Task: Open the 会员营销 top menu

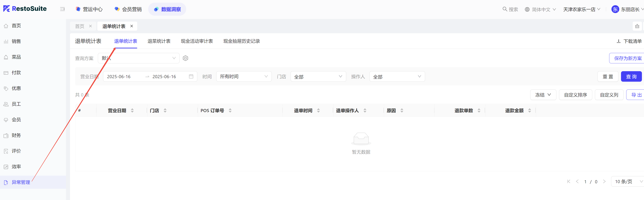Action: click(x=128, y=9)
